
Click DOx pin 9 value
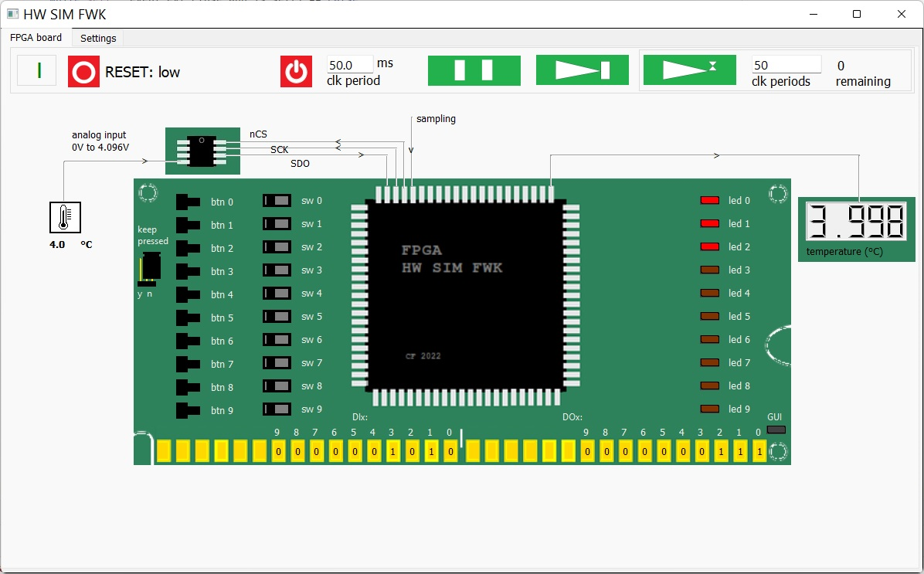point(586,451)
